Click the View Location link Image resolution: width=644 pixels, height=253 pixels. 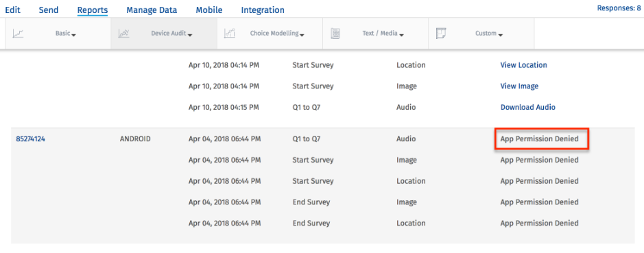(524, 65)
